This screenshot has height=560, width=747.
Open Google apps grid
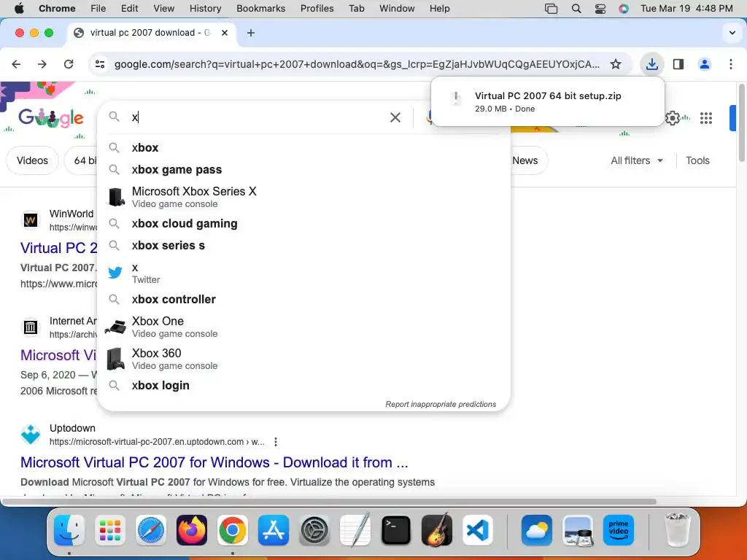[706, 117]
